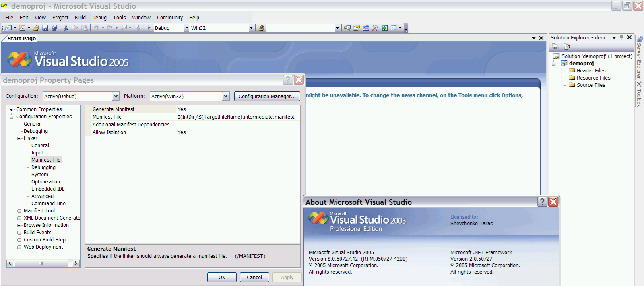The height and width of the screenshot is (286, 644).
Task: Click the Navigate Forward toolbar icon
Action: click(137, 28)
